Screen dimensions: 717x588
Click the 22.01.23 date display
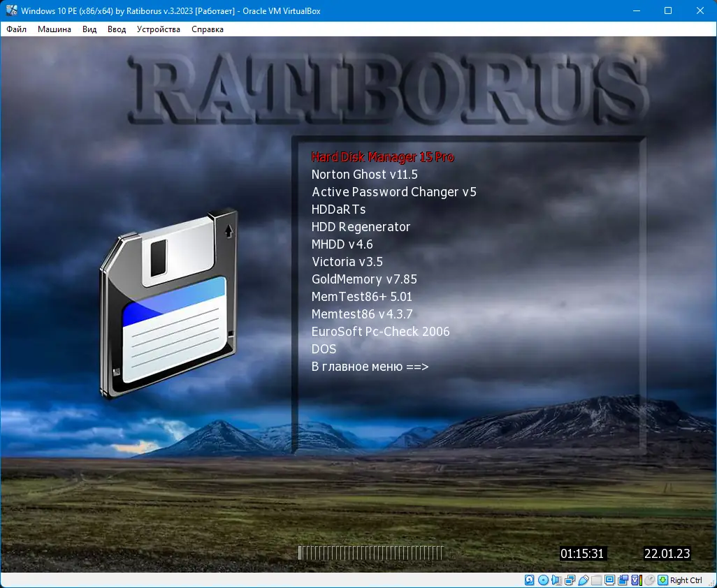pyautogui.click(x=667, y=554)
